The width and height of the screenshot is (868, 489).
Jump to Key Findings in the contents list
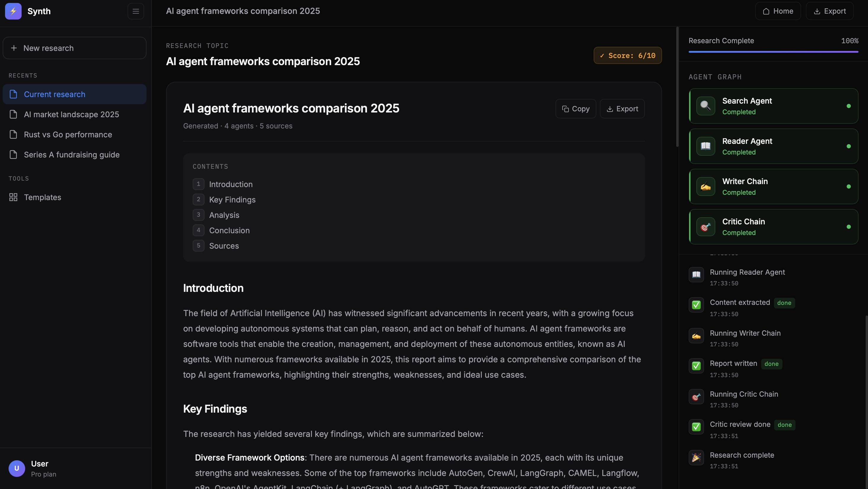232,200
